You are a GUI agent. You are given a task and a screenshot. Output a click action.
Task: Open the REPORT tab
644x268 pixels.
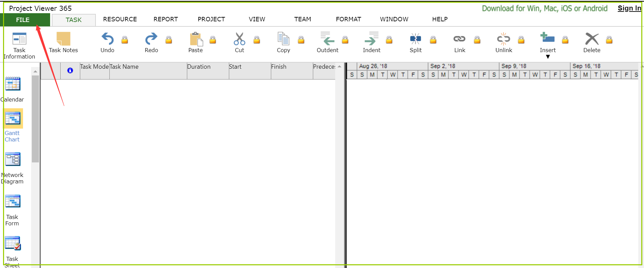(166, 19)
